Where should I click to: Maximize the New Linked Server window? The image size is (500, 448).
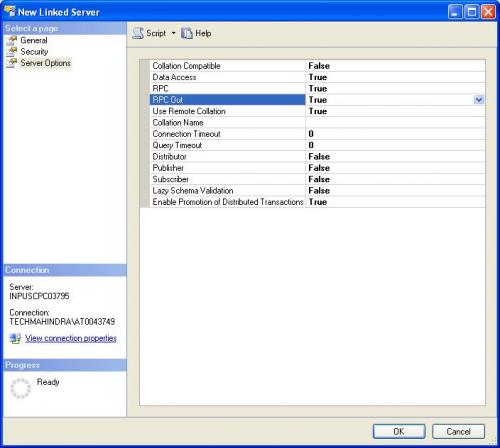(x=472, y=12)
